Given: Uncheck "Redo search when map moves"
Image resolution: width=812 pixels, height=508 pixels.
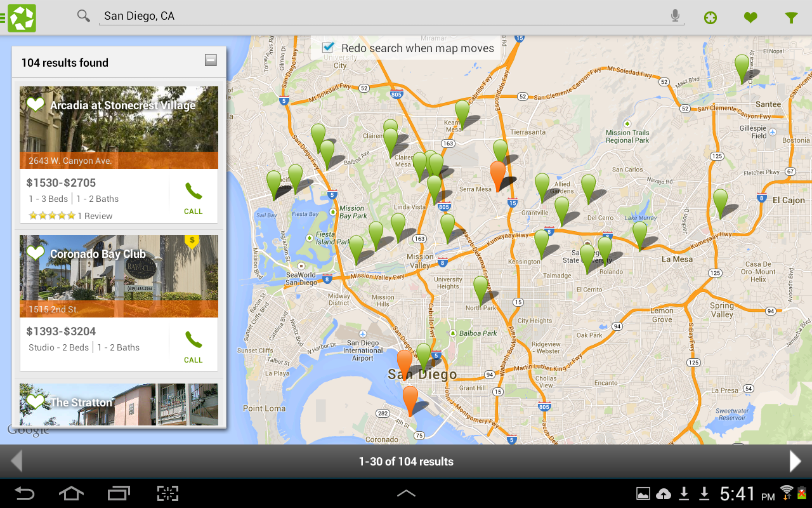Looking at the screenshot, I should tap(328, 47).
